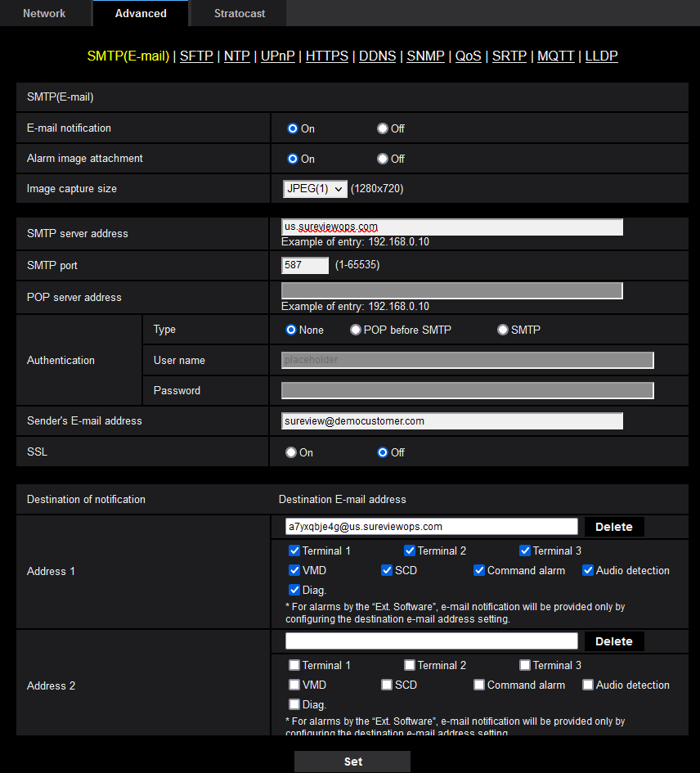Click the POP server address field

(x=452, y=291)
